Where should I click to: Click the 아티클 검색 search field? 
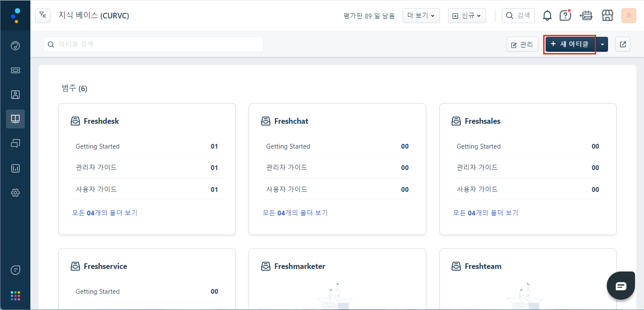153,44
